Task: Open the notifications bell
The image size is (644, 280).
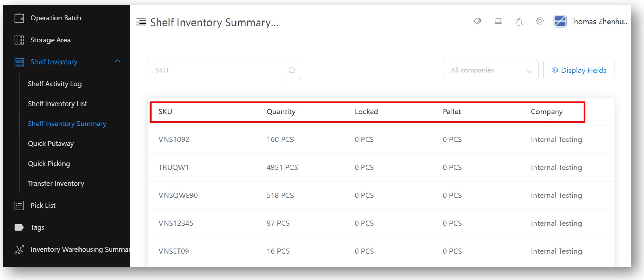Action: tap(519, 22)
